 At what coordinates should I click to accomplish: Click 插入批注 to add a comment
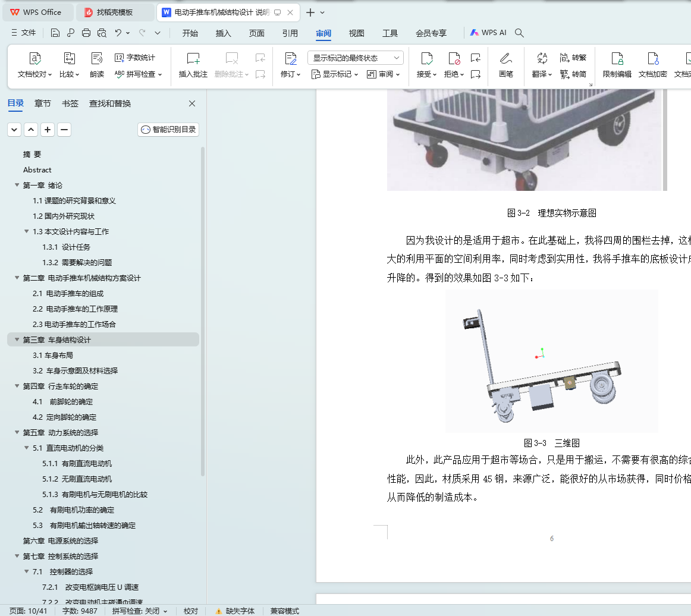pos(193,65)
